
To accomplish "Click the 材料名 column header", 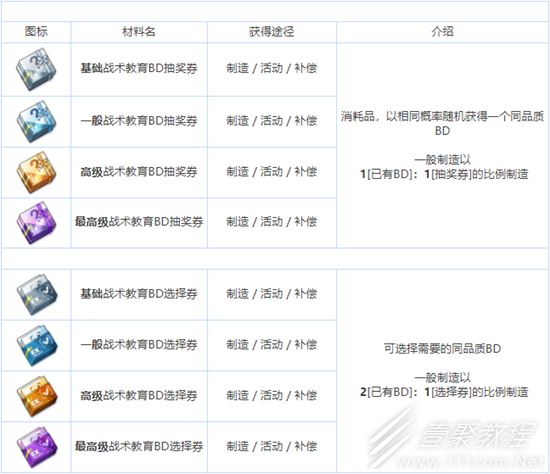I will click(139, 32).
